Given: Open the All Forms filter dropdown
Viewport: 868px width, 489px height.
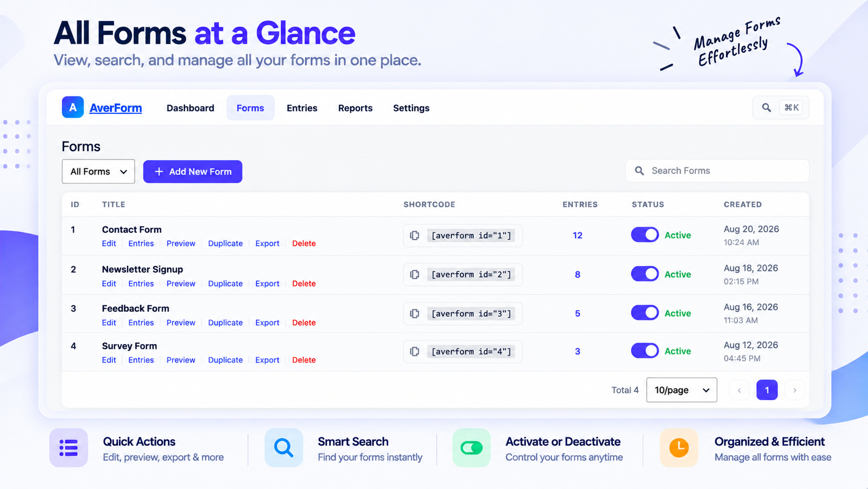Looking at the screenshot, I should click(98, 171).
